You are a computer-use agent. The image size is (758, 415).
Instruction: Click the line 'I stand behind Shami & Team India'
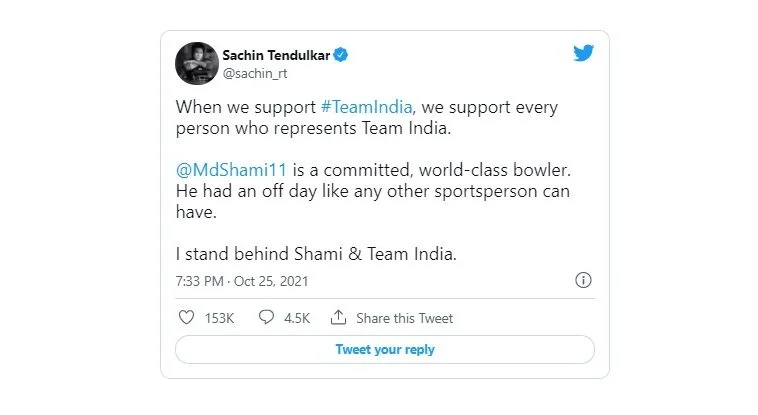click(x=316, y=254)
